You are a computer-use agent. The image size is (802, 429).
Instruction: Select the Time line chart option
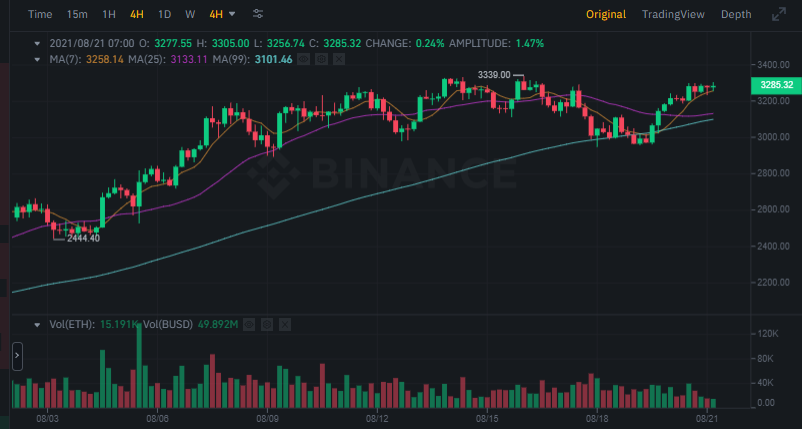40,14
